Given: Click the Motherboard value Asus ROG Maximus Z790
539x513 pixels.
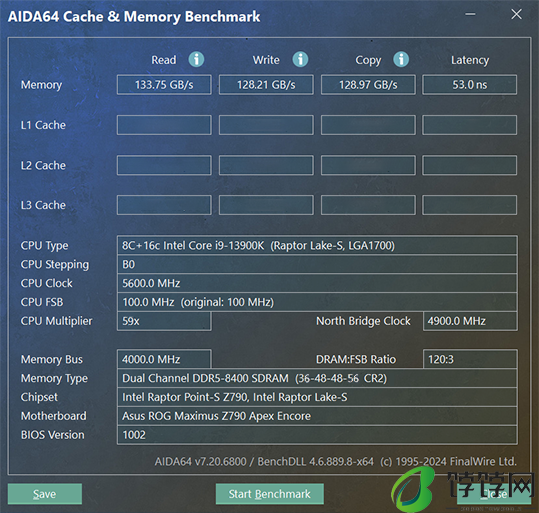Looking at the screenshot, I should (317, 416).
